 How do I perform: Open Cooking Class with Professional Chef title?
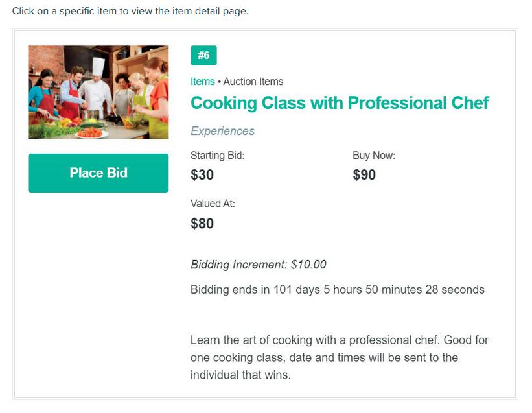[340, 103]
